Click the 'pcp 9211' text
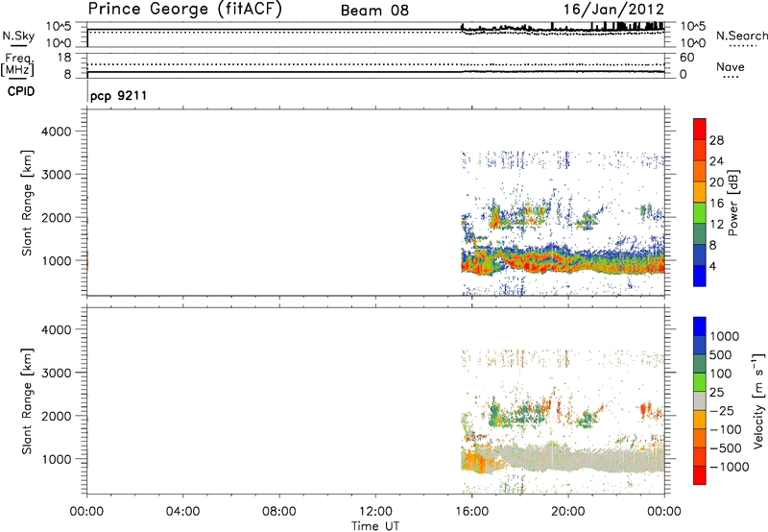The height and width of the screenshot is (532, 768). click(118, 95)
